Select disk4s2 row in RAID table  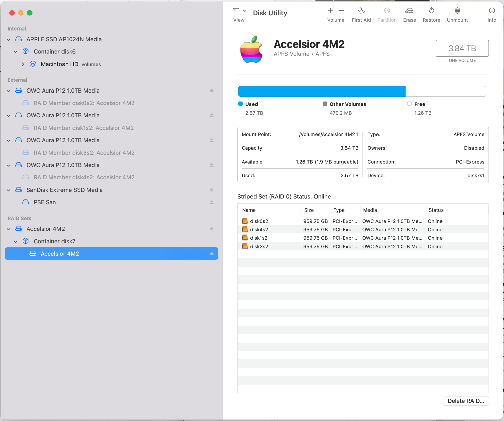pyautogui.click(x=259, y=229)
